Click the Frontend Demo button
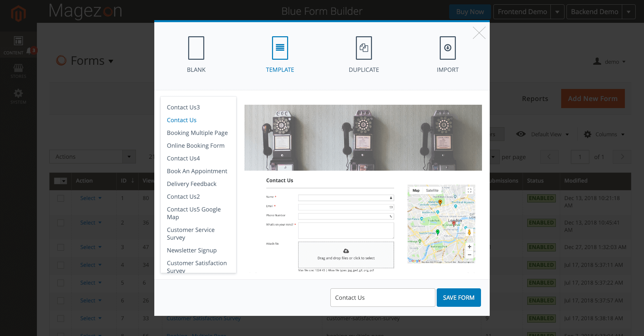Image resolution: width=644 pixels, height=336 pixels. point(522,12)
